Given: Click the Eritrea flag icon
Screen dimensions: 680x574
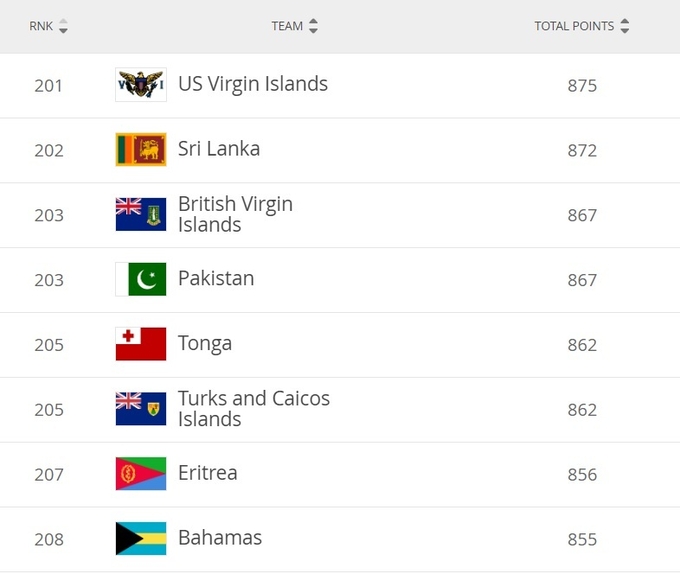Looking at the screenshot, I should coord(141,473).
